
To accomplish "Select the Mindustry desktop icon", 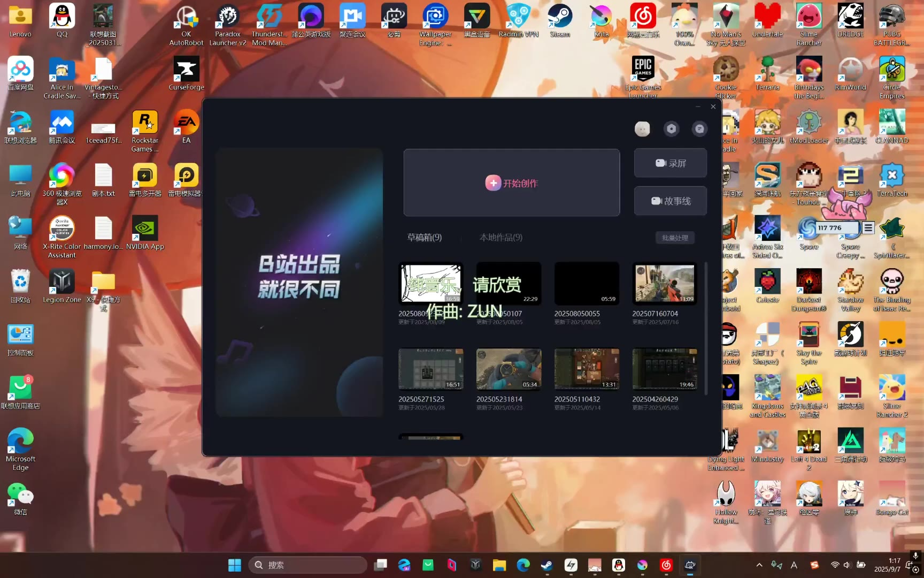I will (x=767, y=445).
